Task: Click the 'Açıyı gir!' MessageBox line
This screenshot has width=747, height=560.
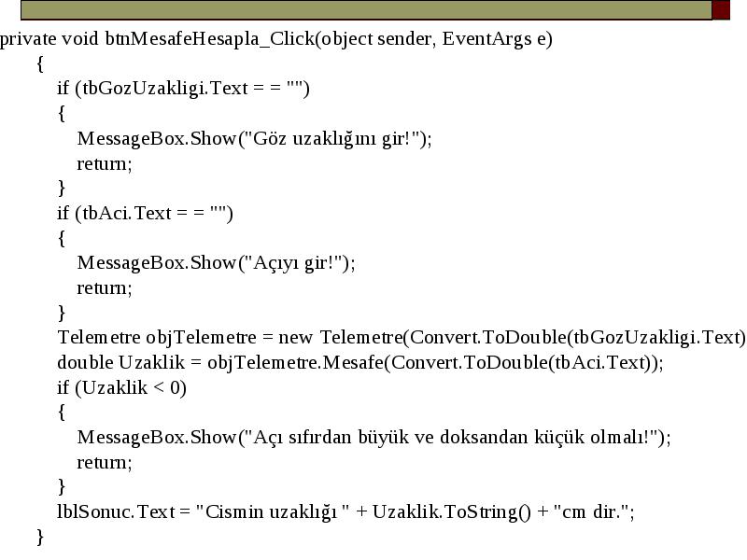Action: [x=217, y=263]
